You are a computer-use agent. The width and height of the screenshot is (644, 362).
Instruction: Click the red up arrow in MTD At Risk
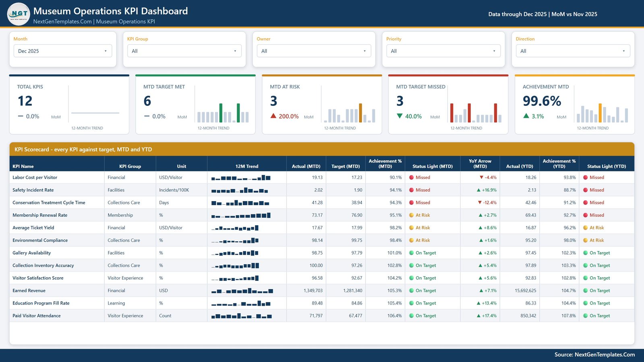pos(273,116)
